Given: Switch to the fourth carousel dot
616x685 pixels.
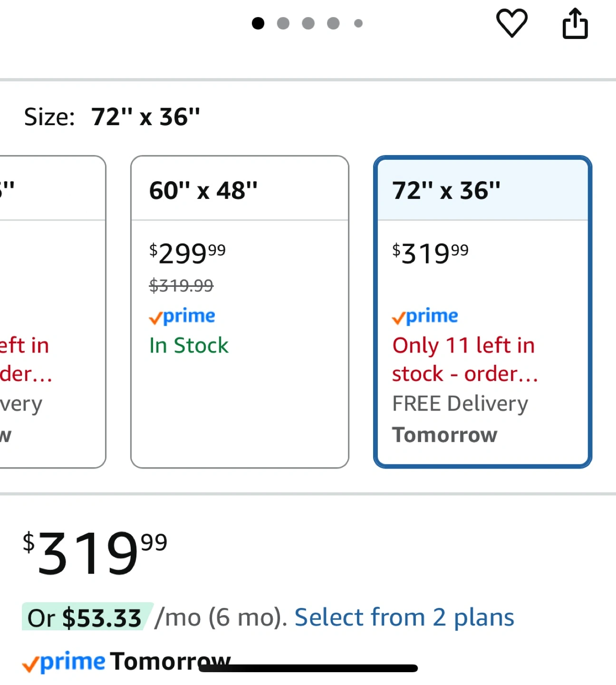Looking at the screenshot, I should point(334,23).
